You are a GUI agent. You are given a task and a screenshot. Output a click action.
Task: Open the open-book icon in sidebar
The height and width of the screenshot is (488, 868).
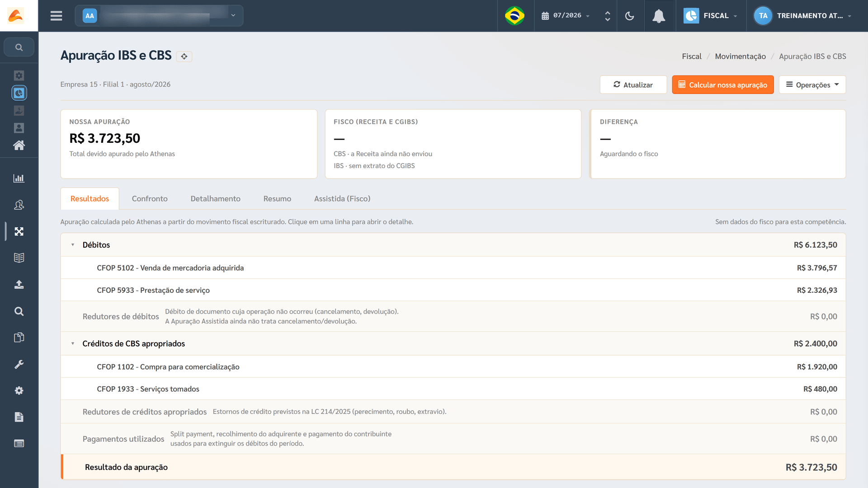[19, 258]
